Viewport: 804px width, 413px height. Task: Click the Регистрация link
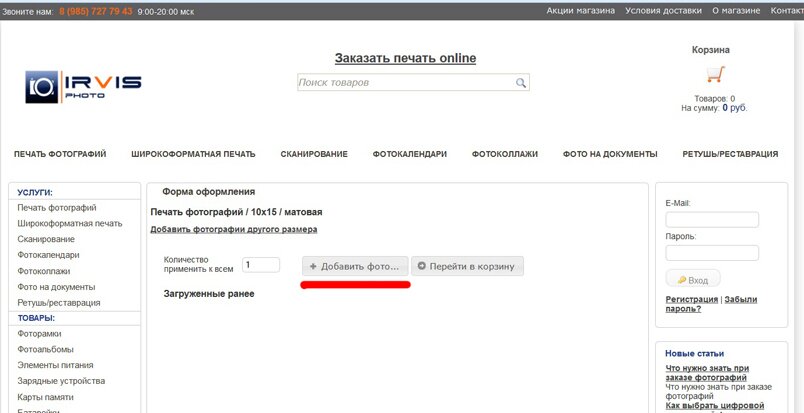point(692,299)
